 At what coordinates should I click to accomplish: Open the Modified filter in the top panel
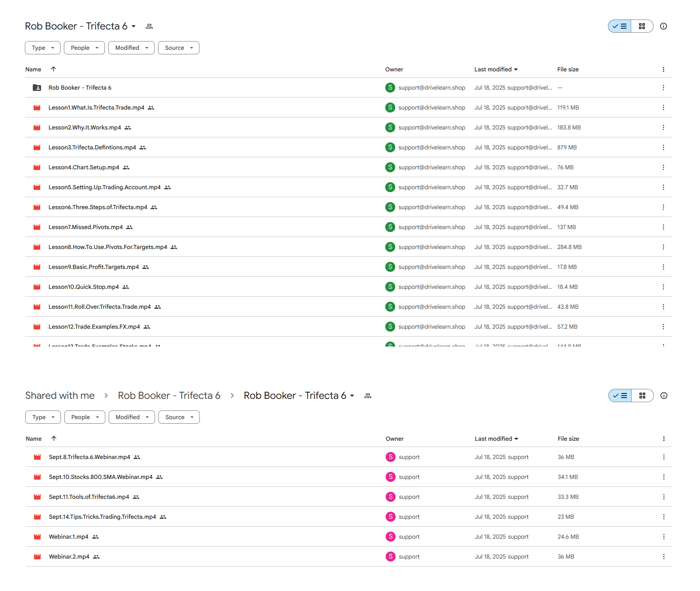coord(131,48)
